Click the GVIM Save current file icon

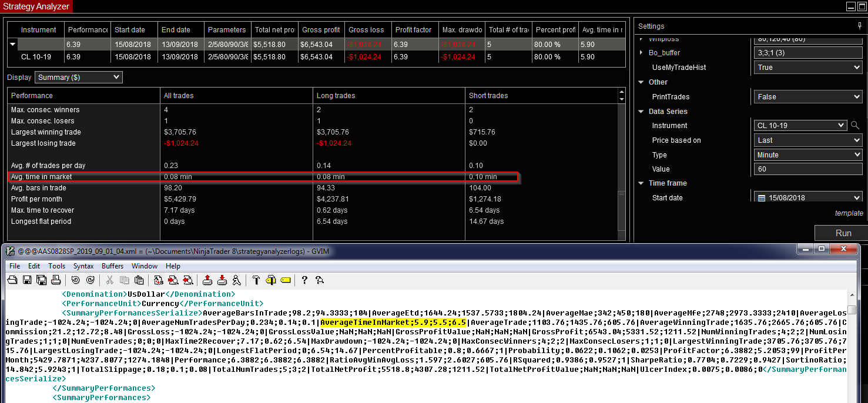click(27, 280)
